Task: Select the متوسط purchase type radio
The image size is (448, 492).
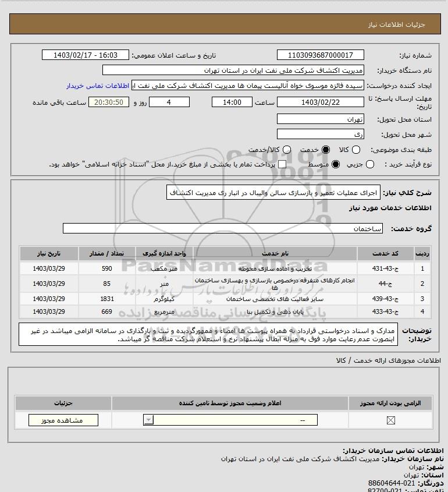Action: 336,164
